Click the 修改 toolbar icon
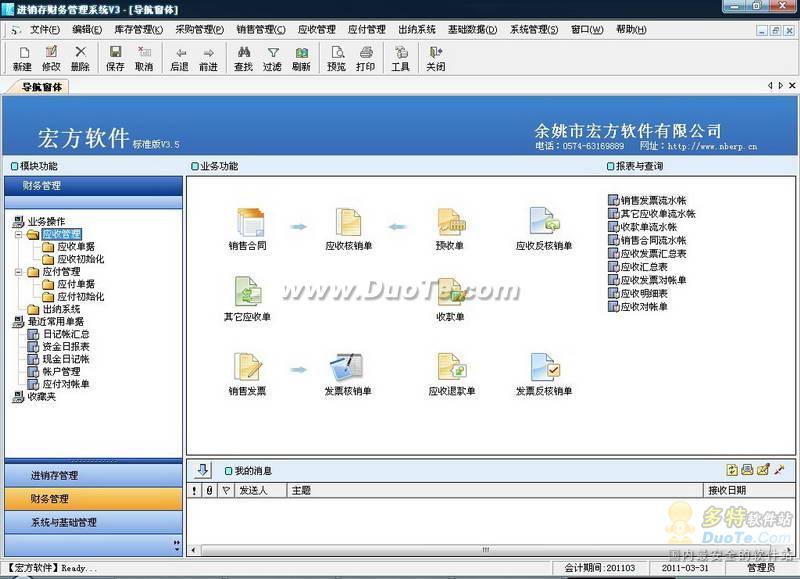The height and width of the screenshot is (579, 800). (x=51, y=58)
